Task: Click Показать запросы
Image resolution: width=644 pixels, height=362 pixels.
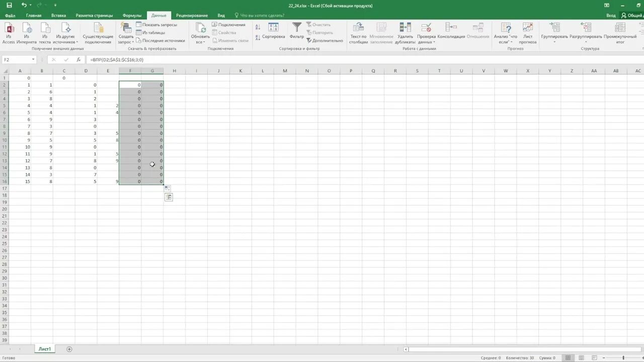Action: 156,25
